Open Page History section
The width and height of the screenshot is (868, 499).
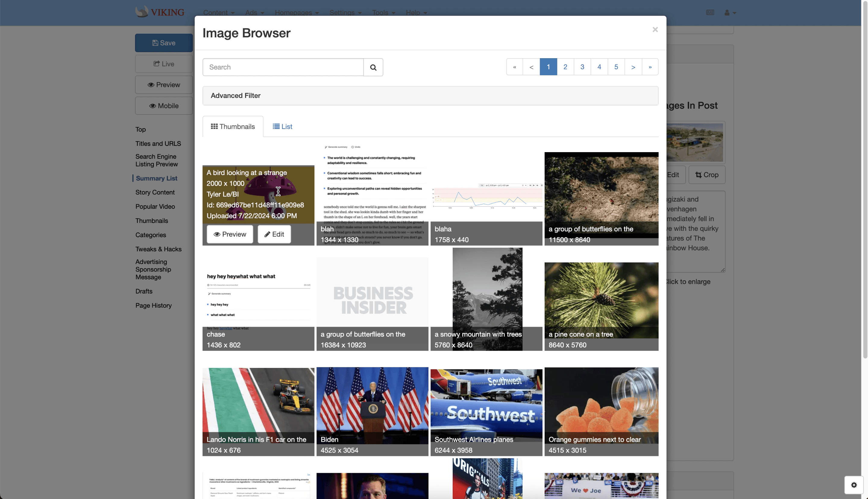tap(153, 306)
